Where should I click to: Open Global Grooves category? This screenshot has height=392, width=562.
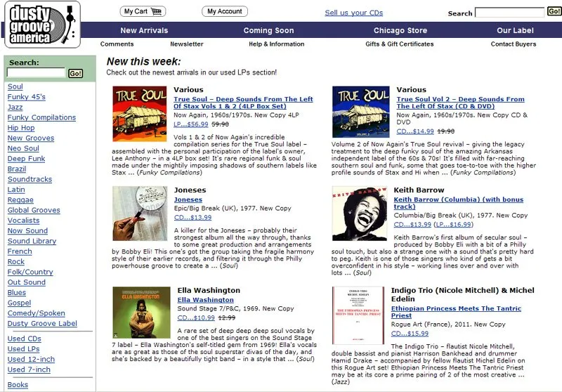34,210
